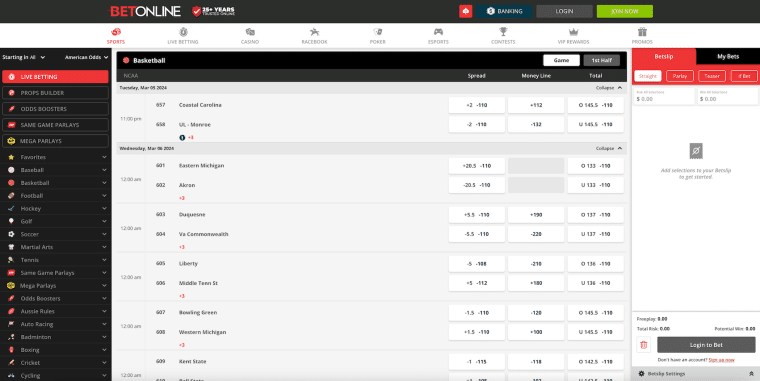Expand Basketball chevron in the sidebar
This screenshot has width=760, height=381.
[x=104, y=183]
